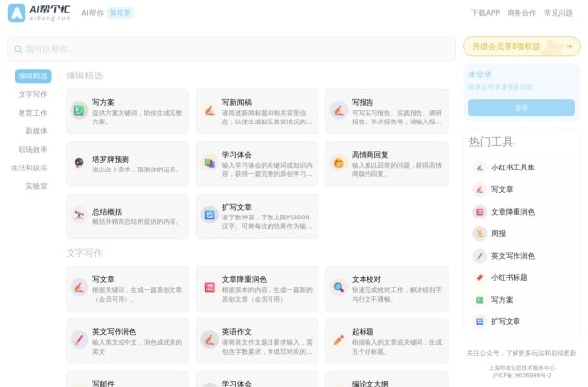The image size is (588, 387).
Task: Click the 写邮件 card title
Action: click(103, 383)
